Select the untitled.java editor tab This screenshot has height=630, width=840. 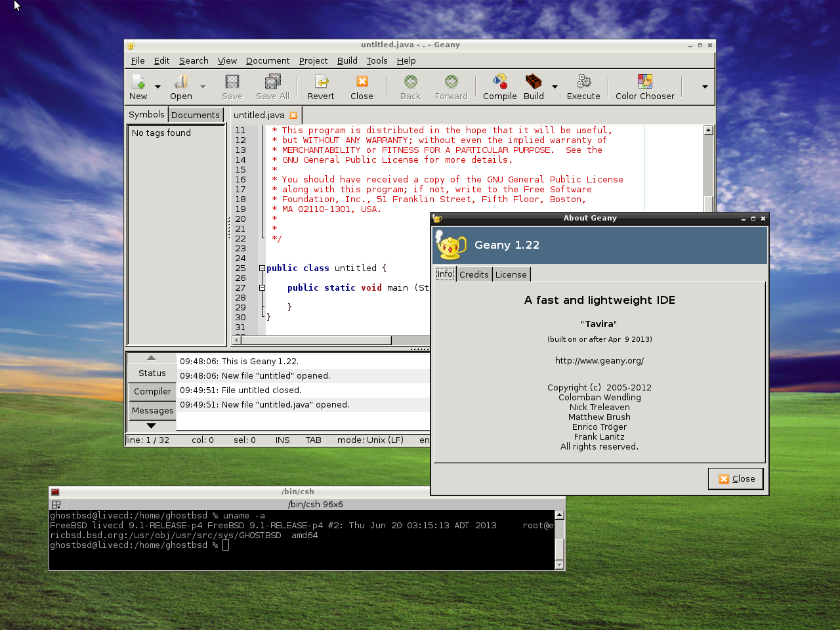point(259,115)
